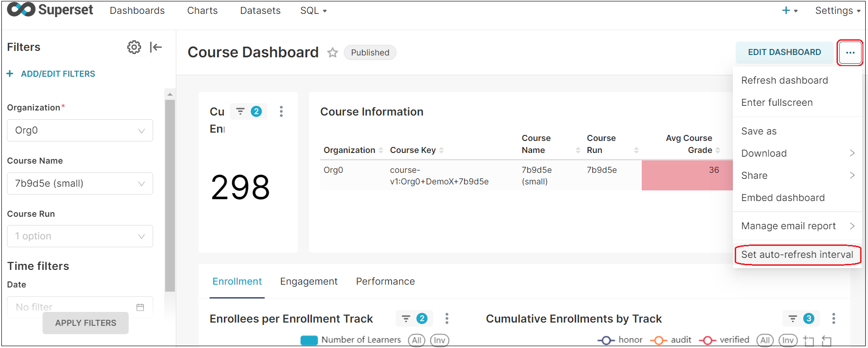Toggle the audit series in legend
This screenshot has height=348, width=868.
(671, 340)
